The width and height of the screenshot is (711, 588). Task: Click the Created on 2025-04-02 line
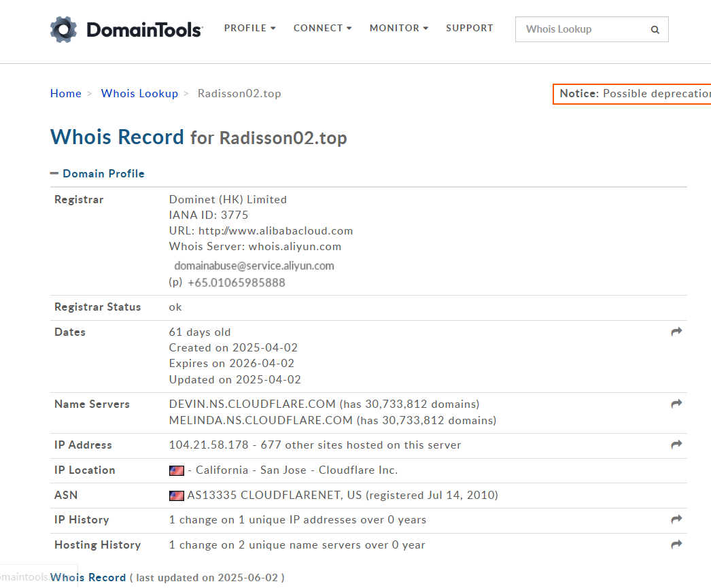pos(234,348)
